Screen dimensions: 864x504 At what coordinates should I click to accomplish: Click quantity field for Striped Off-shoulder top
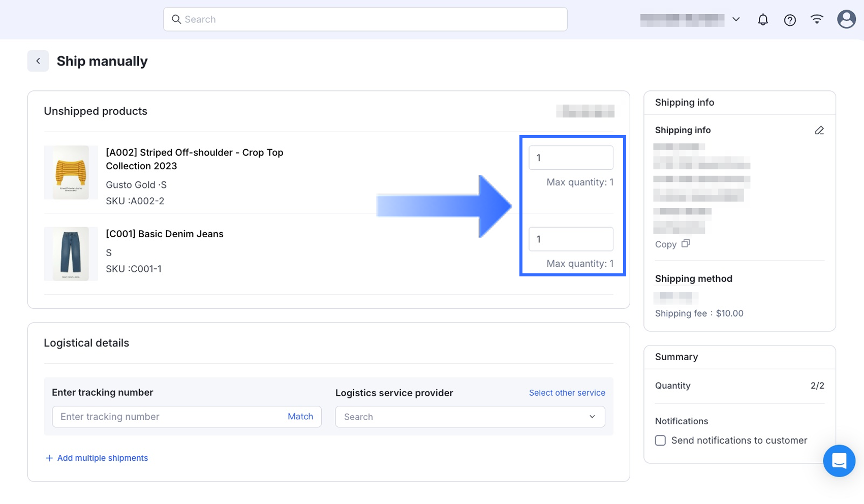coord(571,158)
